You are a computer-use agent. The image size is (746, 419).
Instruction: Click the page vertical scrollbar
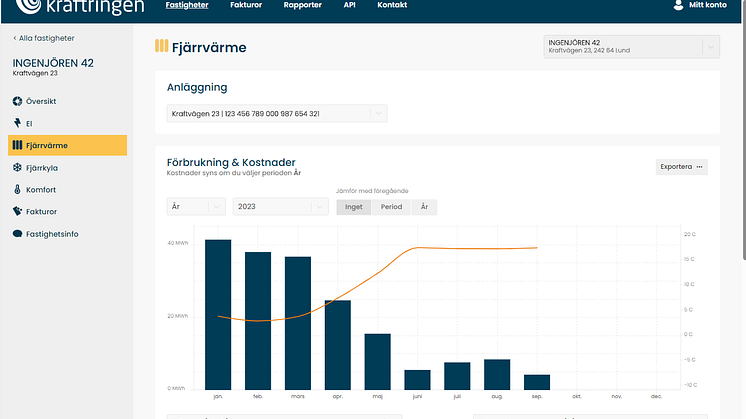pyautogui.click(x=743, y=129)
